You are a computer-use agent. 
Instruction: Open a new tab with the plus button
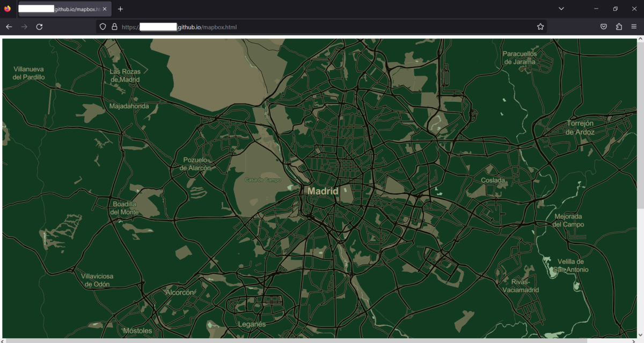[120, 9]
